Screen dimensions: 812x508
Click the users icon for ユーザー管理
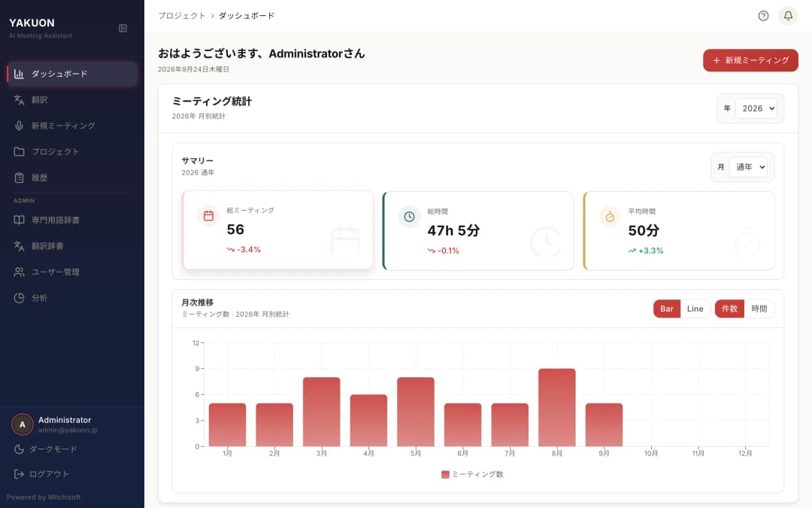pos(19,272)
